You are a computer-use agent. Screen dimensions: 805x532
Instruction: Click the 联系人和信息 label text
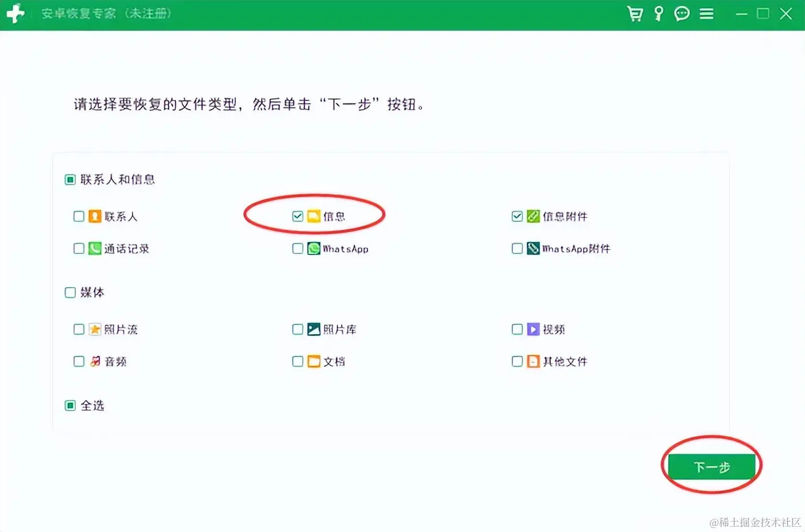[117, 180]
